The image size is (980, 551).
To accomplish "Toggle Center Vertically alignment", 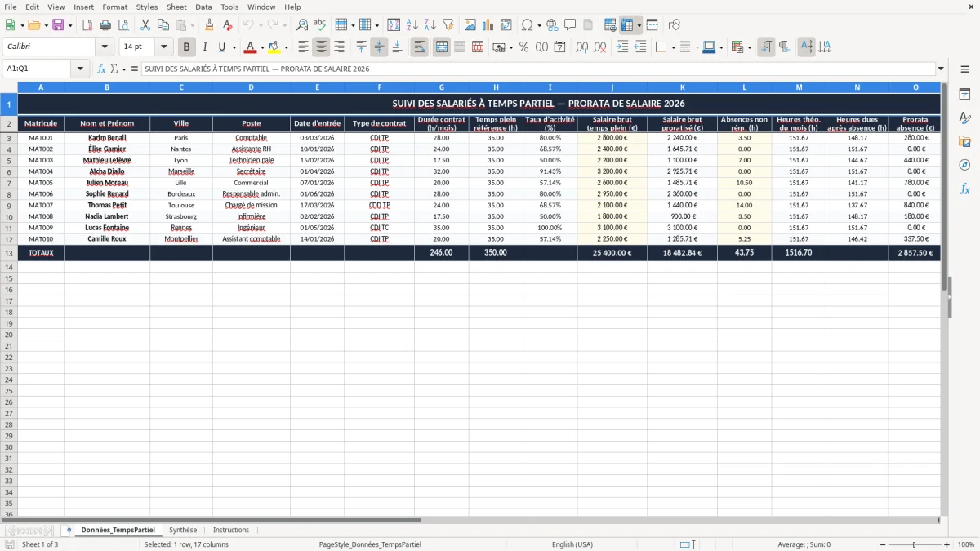I will tap(379, 47).
